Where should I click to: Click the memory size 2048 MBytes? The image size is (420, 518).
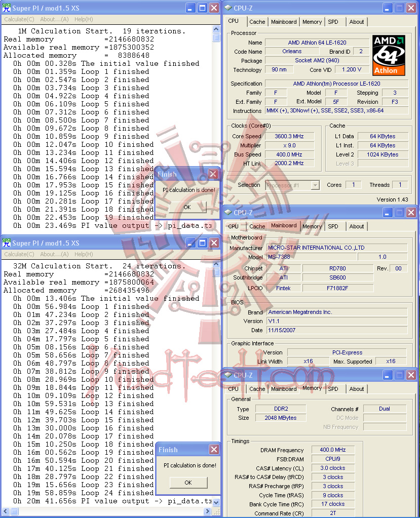click(x=281, y=418)
